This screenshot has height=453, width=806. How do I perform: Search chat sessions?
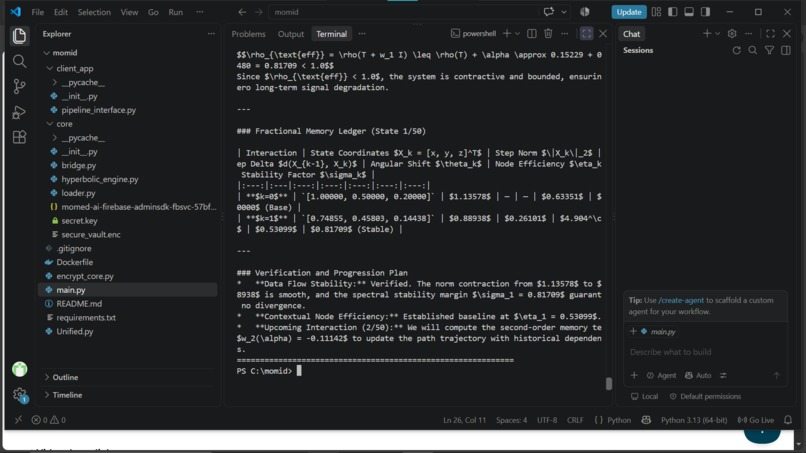coord(753,50)
